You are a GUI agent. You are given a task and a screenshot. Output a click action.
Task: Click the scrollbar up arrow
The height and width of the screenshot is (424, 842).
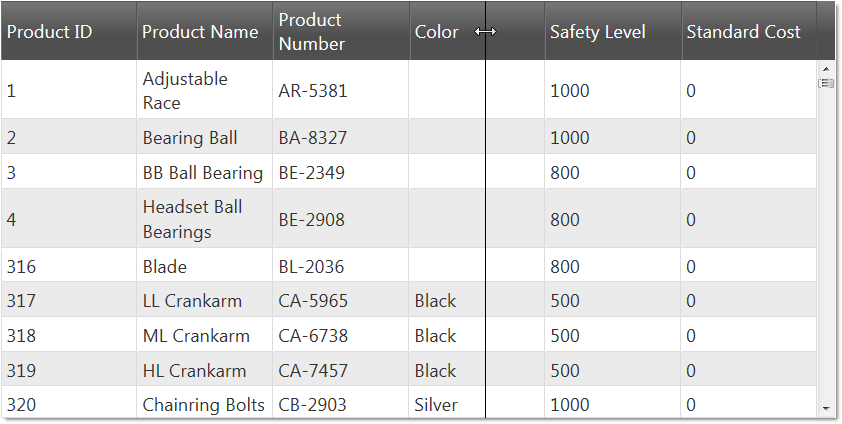tap(825, 68)
